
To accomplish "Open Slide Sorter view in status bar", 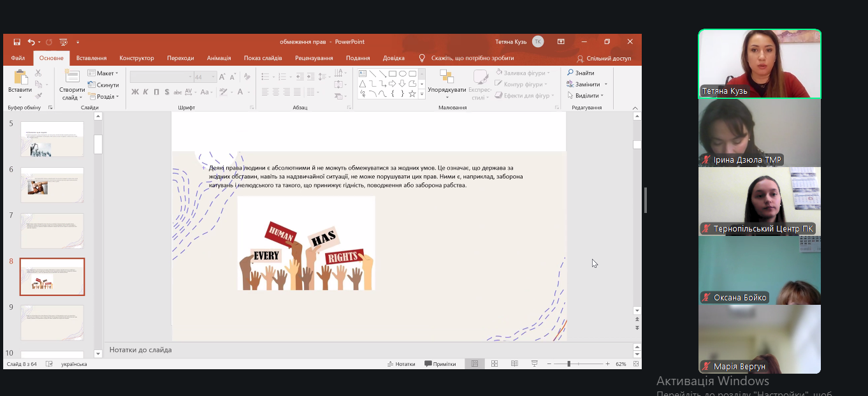I will pyautogui.click(x=494, y=364).
